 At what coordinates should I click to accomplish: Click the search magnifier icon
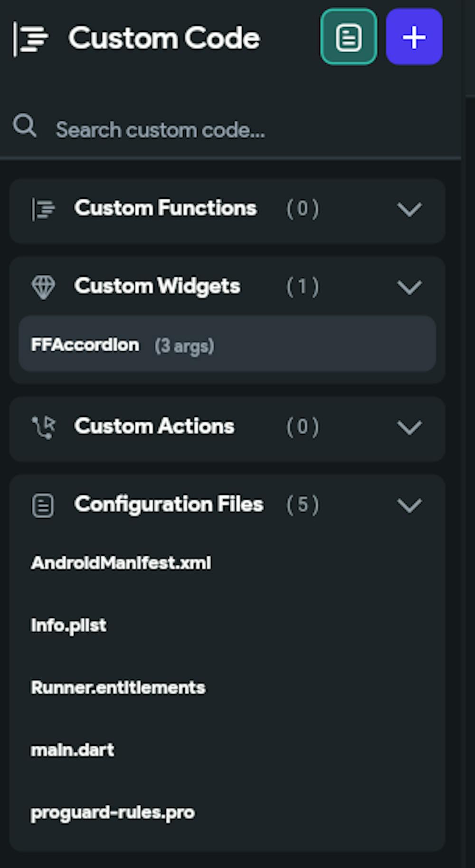[25, 126]
